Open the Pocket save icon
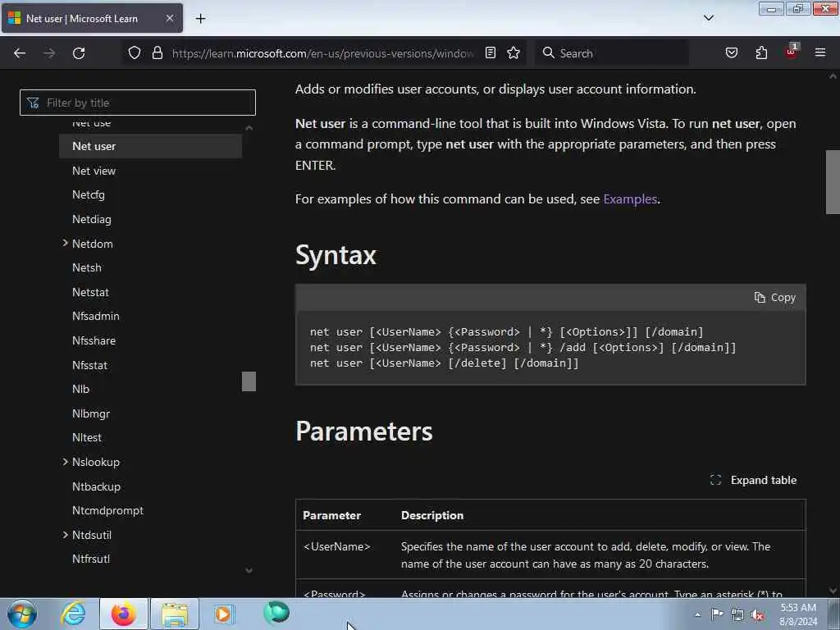The width and height of the screenshot is (840, 630). tap(731, 52)
